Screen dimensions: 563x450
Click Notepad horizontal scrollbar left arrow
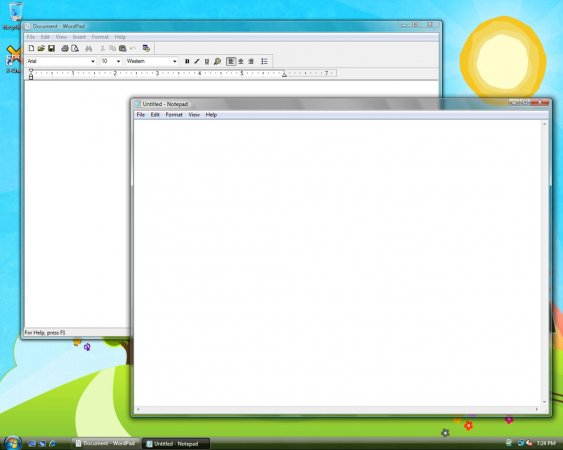pyautogui.click(x=138, y=409)
